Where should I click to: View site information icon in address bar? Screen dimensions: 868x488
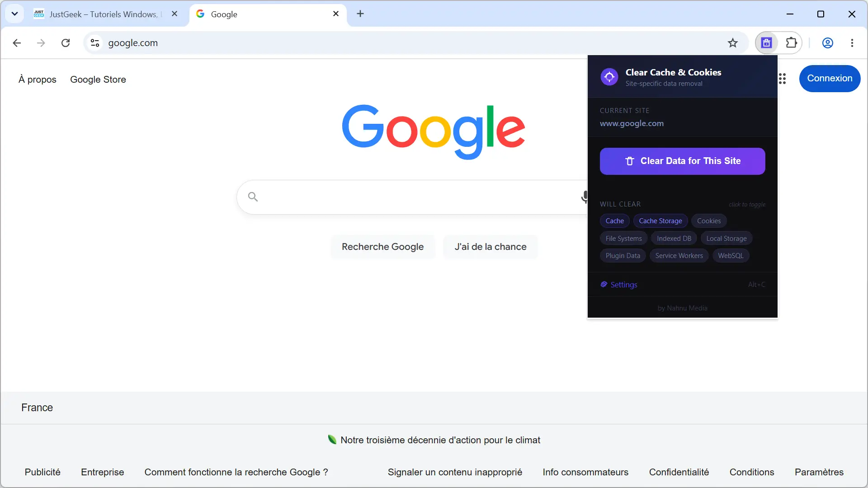(x=95, y=43)
